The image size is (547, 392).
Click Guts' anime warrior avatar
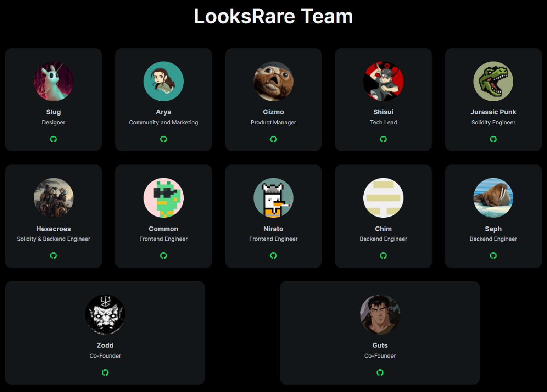[380, 314]
